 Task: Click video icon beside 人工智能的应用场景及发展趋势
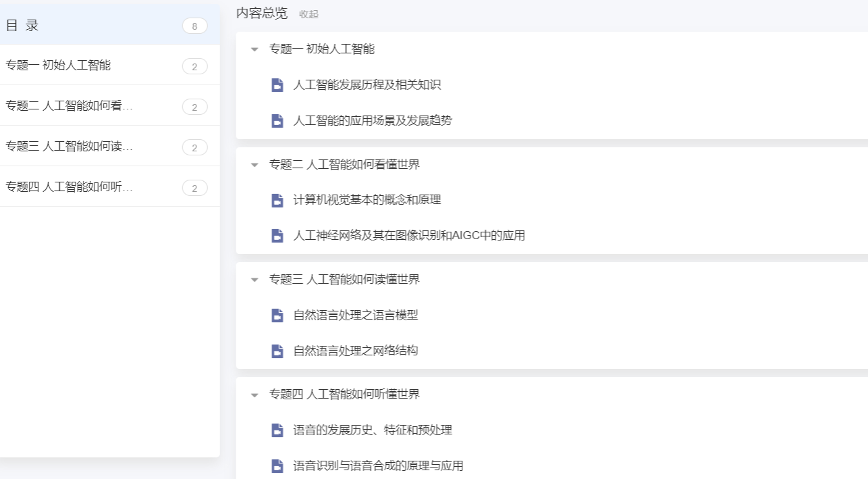[x=277, y=121]
